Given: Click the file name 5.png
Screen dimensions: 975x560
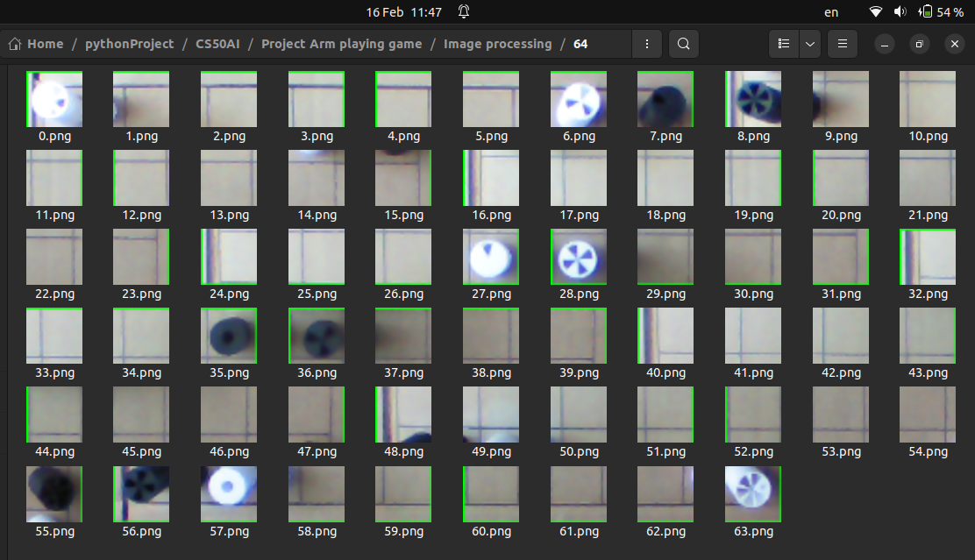Looking at the screenshot, I should pos(491,136).
